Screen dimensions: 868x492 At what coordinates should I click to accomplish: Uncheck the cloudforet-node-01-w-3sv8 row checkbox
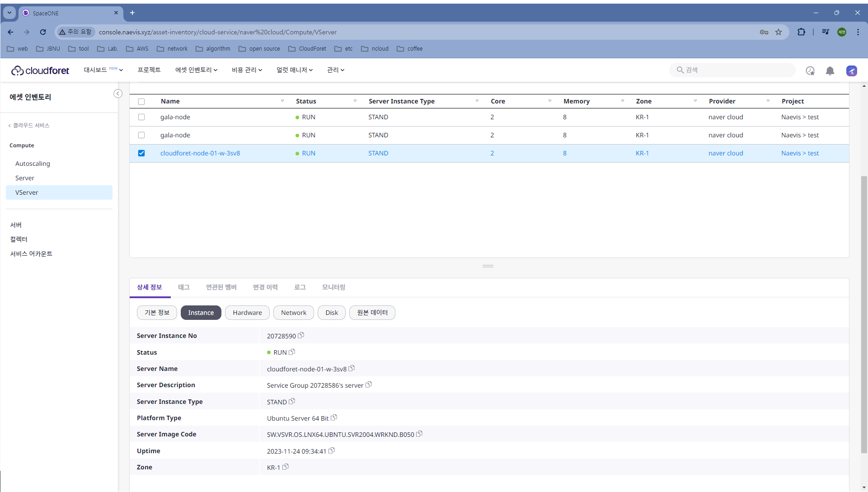(141, 153)
